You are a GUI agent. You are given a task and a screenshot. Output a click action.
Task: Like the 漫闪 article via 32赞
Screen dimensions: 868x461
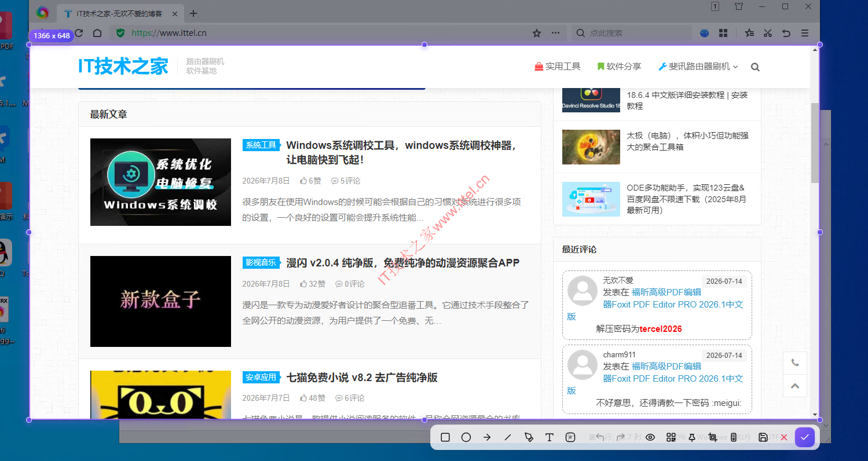313,284
